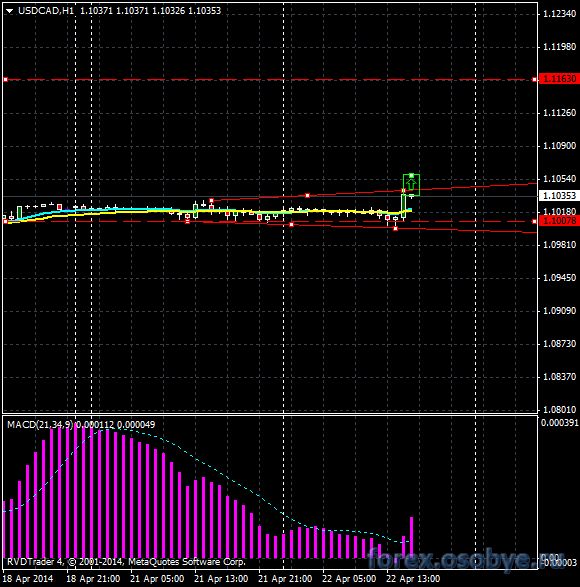The width and height of the screenshot is (580, 587).
Task: Select right anchor handle of the 1.10078 dashed line
Action: 534,222
